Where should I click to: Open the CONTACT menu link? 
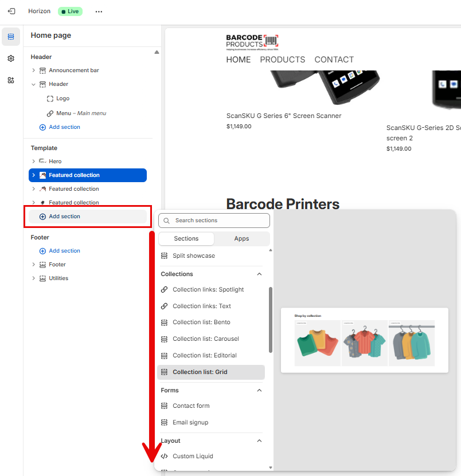334,60
